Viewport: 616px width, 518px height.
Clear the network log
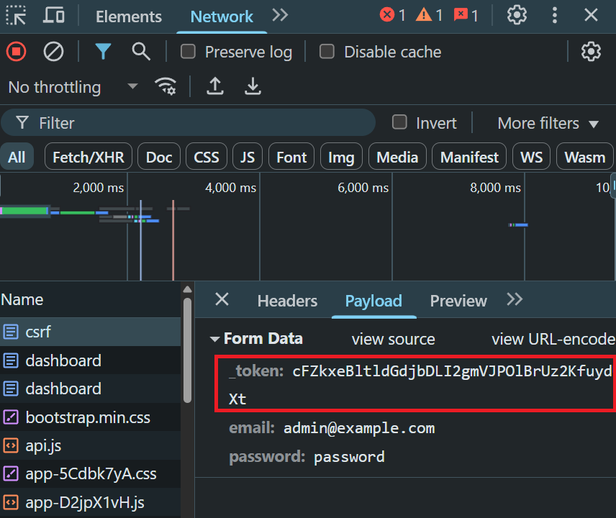click(54, 52)
